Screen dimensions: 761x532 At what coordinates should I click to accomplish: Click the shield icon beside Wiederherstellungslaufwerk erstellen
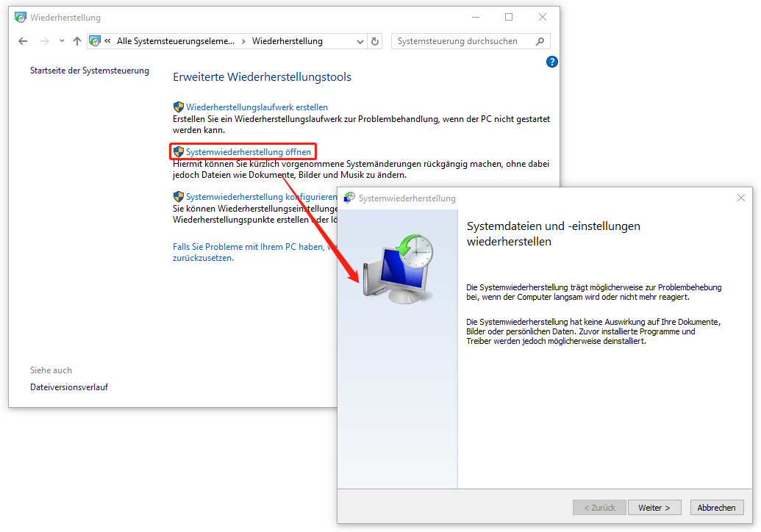(178, 107)
